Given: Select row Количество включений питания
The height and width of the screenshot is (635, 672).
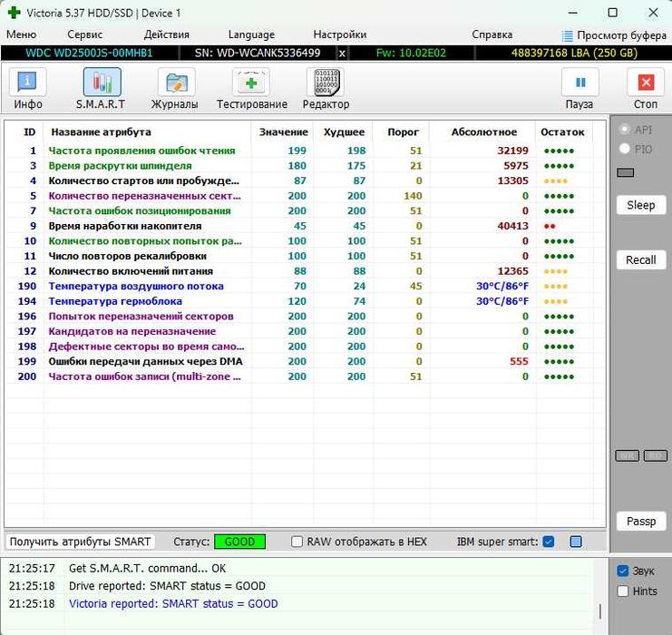Looking at the screenshot, I should pyautogui.click(x=305, y=271).
